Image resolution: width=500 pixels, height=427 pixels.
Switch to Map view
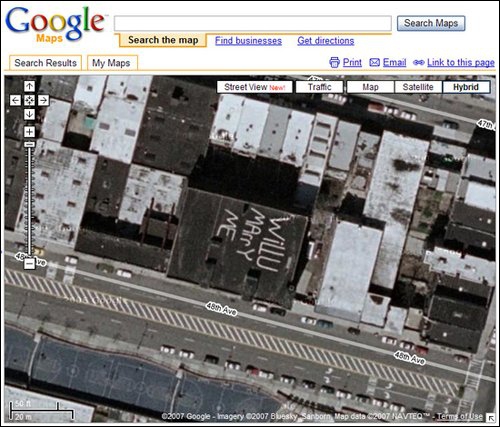click(370, 87)
